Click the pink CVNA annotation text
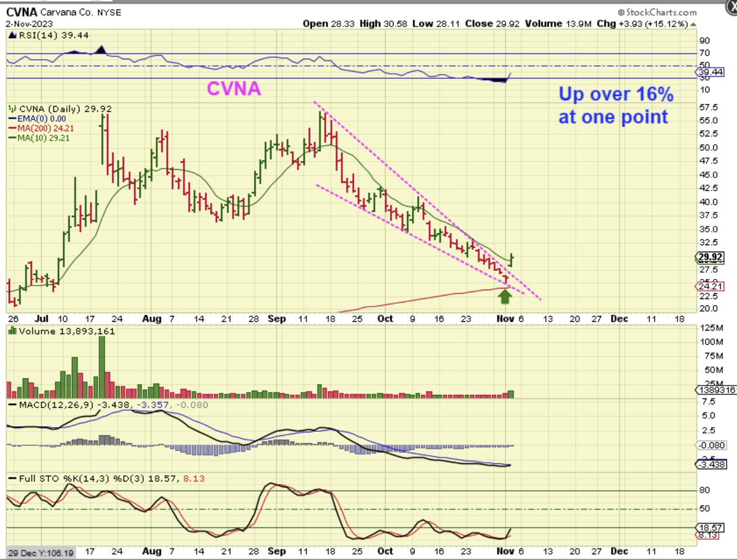 234,88
